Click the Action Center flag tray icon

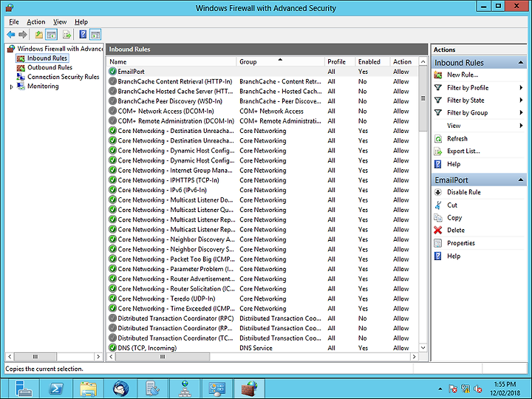[x=453, y=389]
